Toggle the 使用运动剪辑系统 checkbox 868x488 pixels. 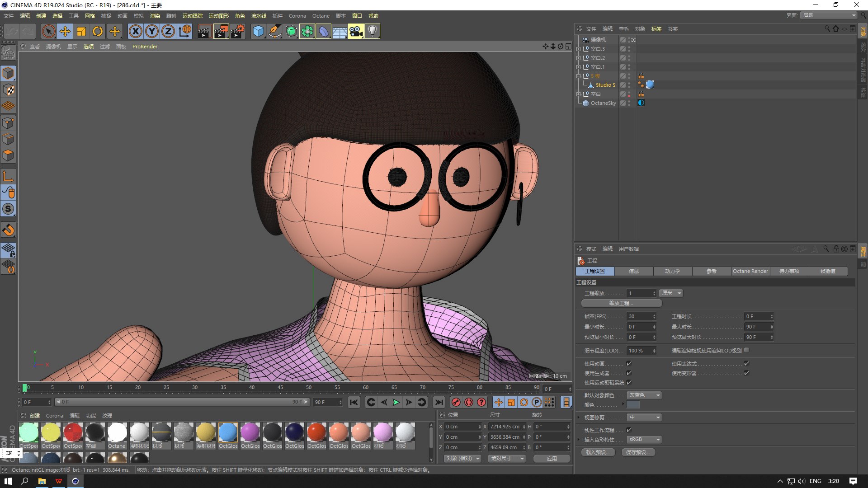629,383
